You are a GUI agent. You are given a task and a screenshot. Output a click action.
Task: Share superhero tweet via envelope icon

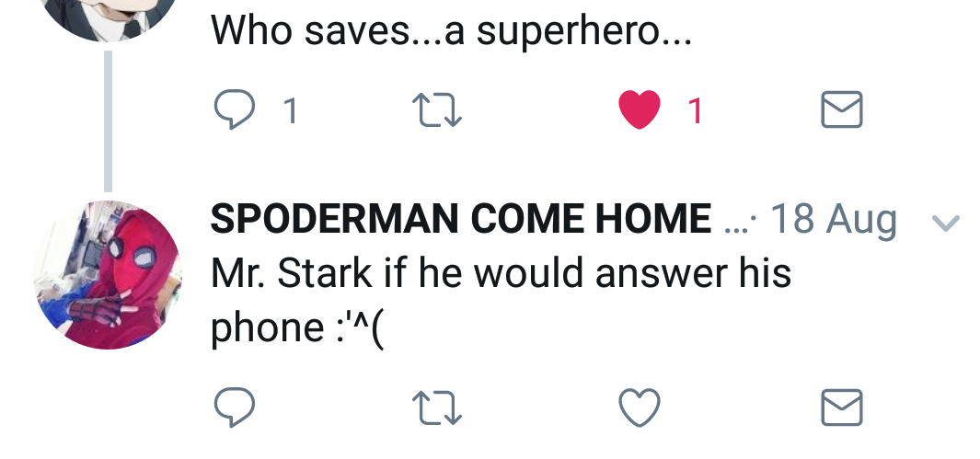(841, 110)
